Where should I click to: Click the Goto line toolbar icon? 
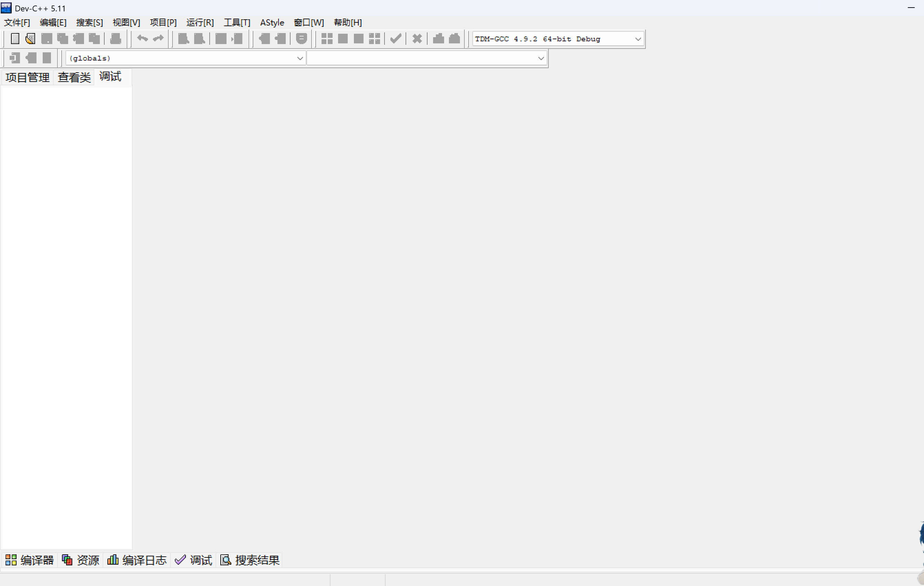[x=237, y=39]
